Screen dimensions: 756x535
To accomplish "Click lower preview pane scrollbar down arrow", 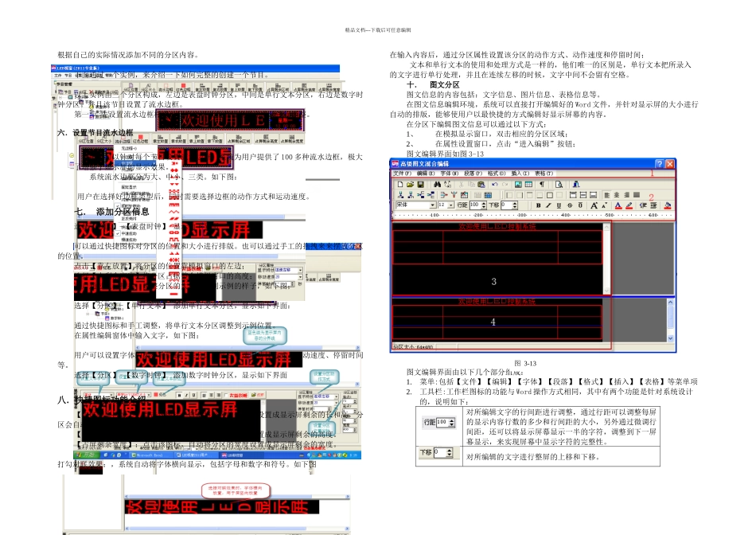I will (x=670, y=338).
